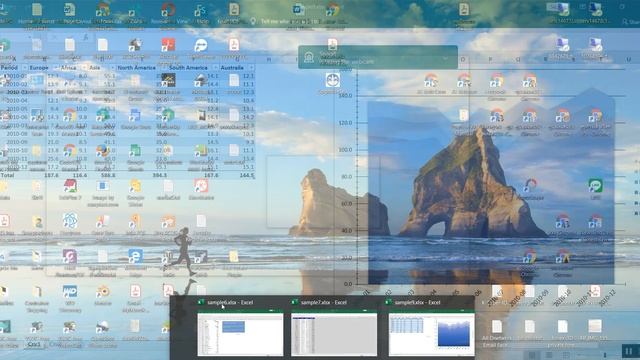Screen dimensions: 640x360
Task: Select the running figure in the photo wallpaper
Action: click(x=183, y=252)
